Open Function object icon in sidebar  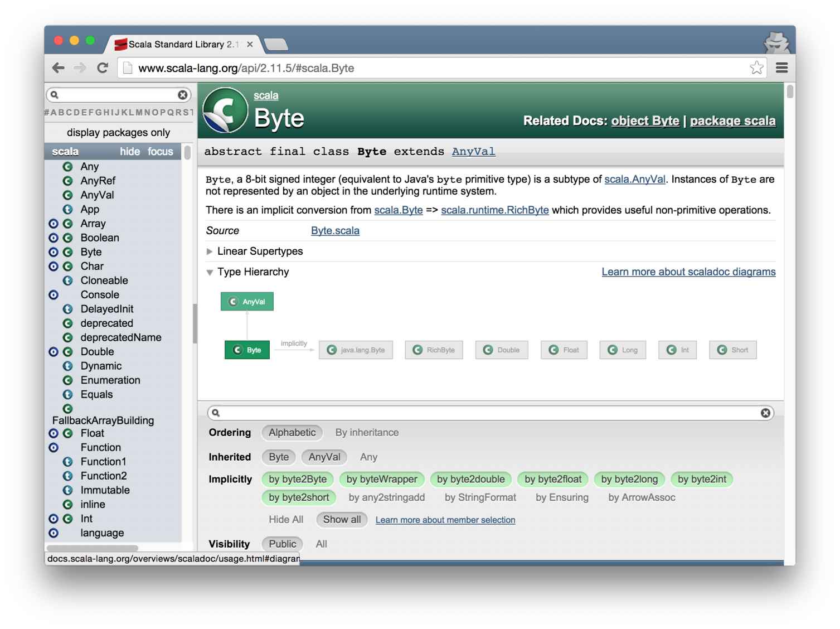point(54,448)
